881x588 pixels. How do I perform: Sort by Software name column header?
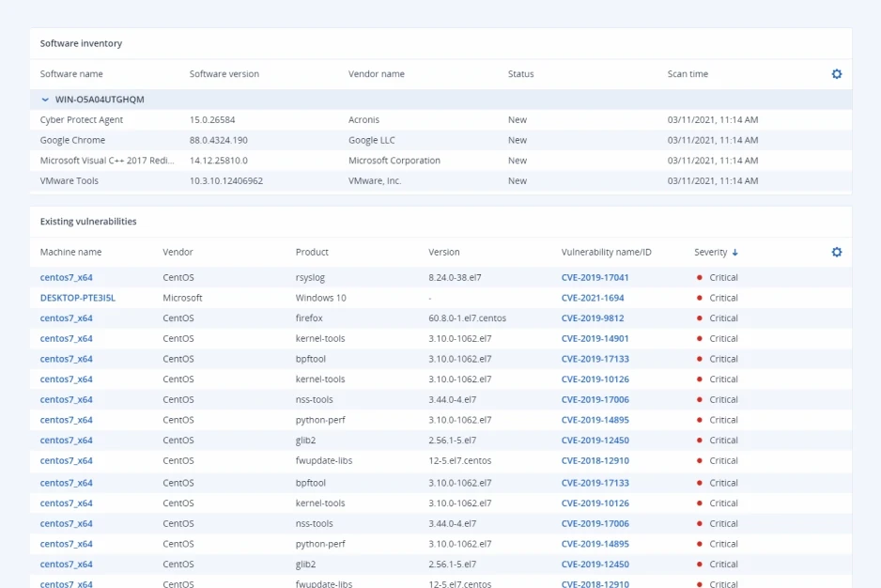click(71, 73)
